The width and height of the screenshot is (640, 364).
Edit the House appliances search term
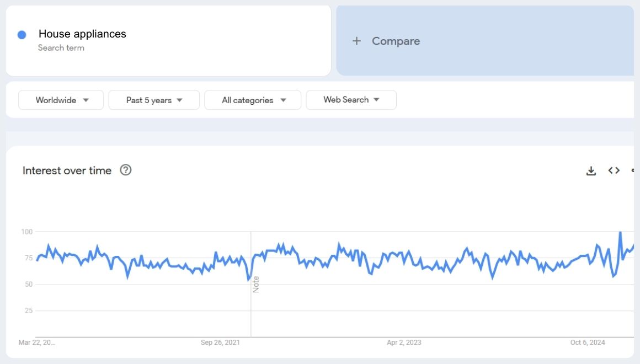click(x=82, y=34)
